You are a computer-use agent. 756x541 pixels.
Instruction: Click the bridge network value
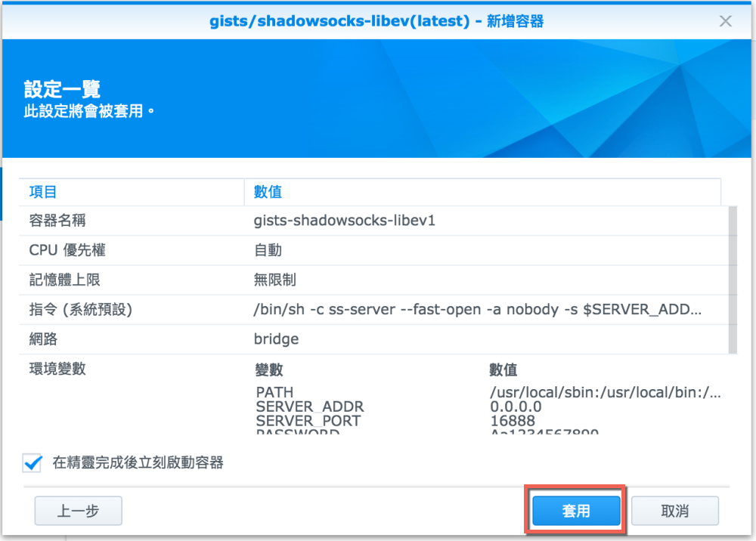click(276, 339)
